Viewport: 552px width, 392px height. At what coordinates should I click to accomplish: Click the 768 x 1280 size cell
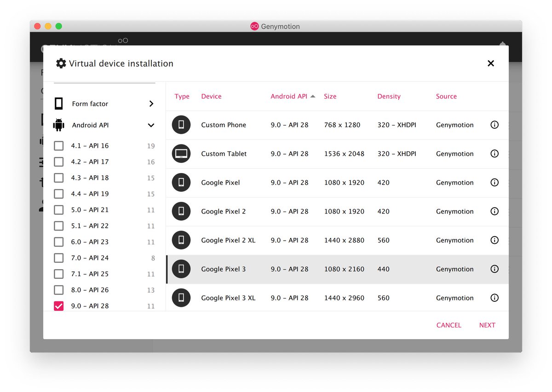point(342,125)
